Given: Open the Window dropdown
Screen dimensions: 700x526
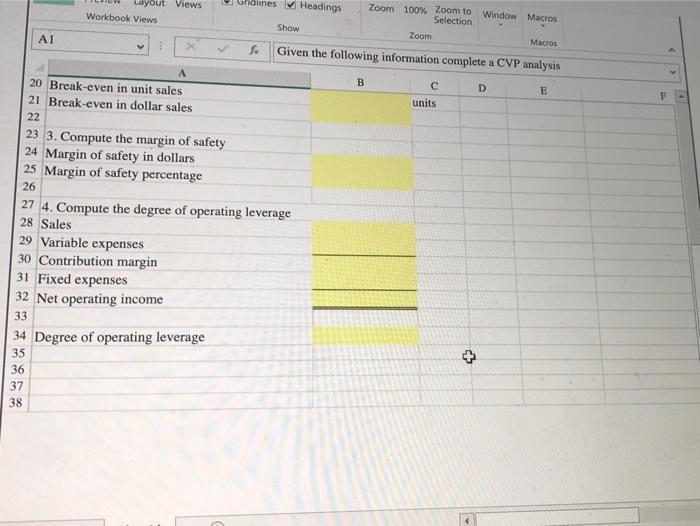Looking at the screenshot, I should 500,17.
